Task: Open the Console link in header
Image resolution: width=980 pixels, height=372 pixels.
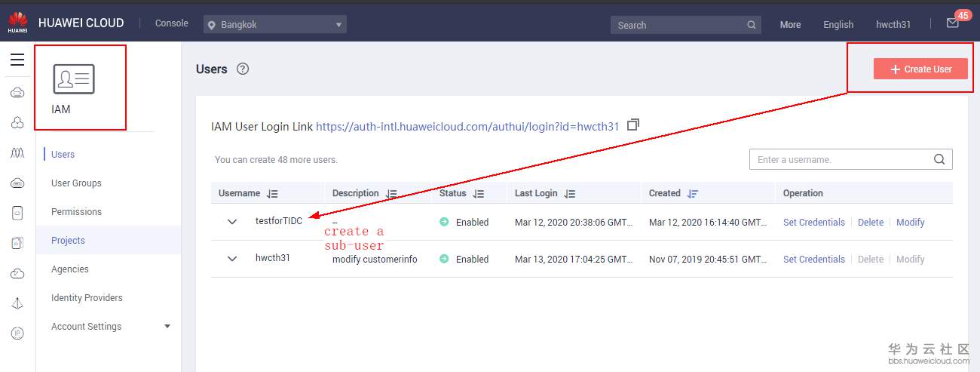Action: [172, 23]
